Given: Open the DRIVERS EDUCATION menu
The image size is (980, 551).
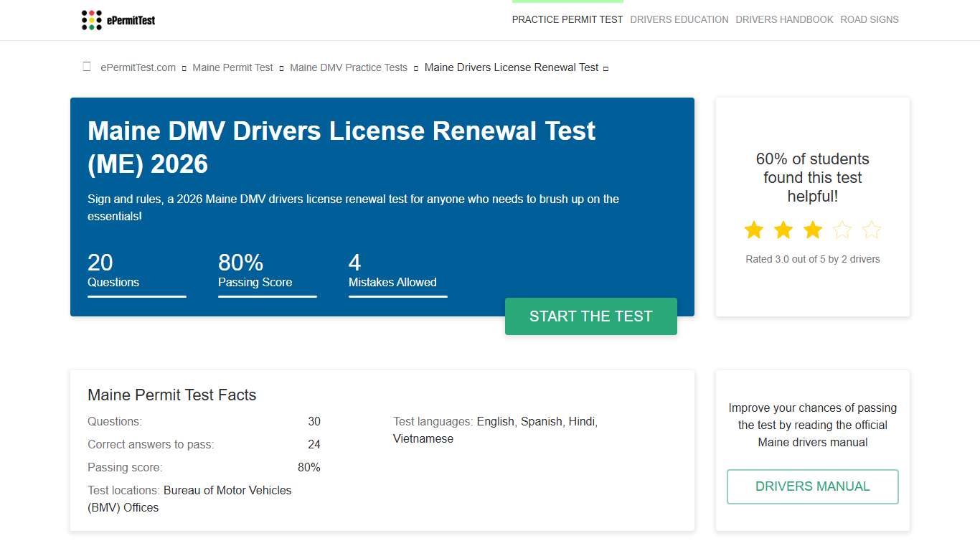Looking at the screenshot, I should tap(679, 19).
